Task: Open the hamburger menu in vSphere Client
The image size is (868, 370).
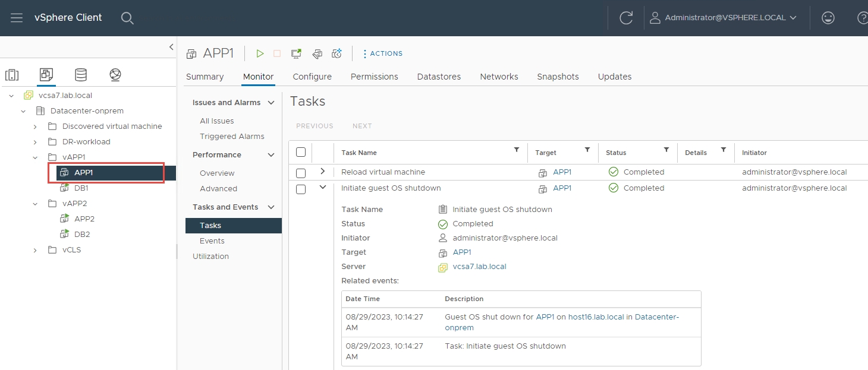Action: coord(17,18)
